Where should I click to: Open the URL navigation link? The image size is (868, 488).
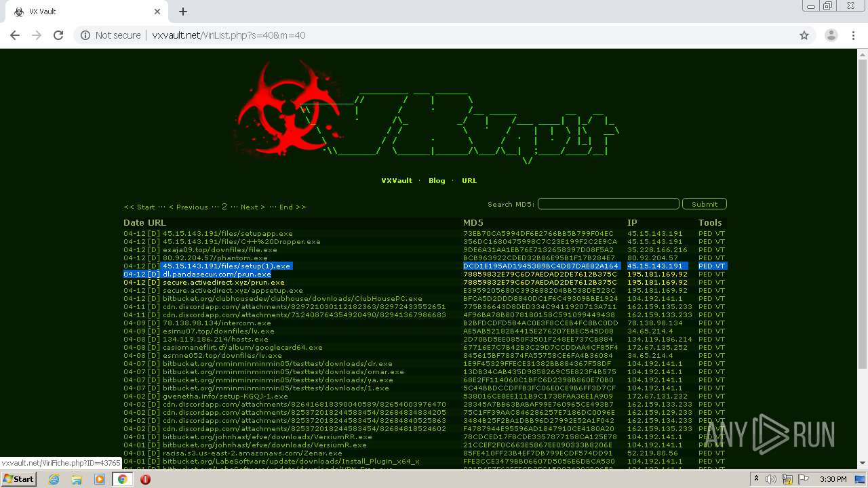click(x=469, y=181)
